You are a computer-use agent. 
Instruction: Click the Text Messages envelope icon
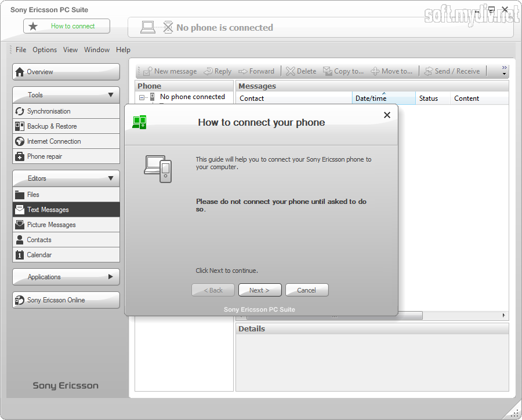click(x=20, y=210)
